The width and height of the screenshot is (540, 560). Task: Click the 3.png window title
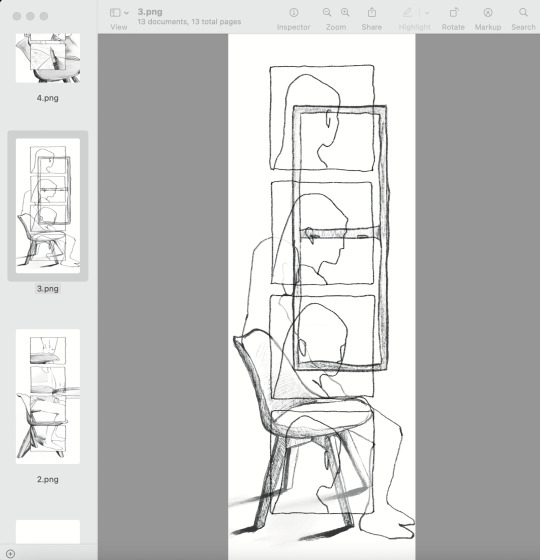(150, 12)
